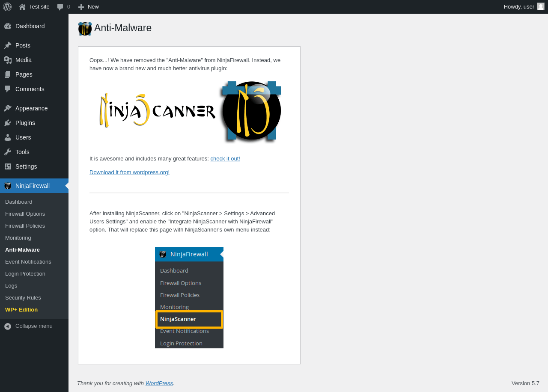This screenshot has height=392, width=548.
Task: Click the Dashboard label in main sidebar
Action: (30, 26)
